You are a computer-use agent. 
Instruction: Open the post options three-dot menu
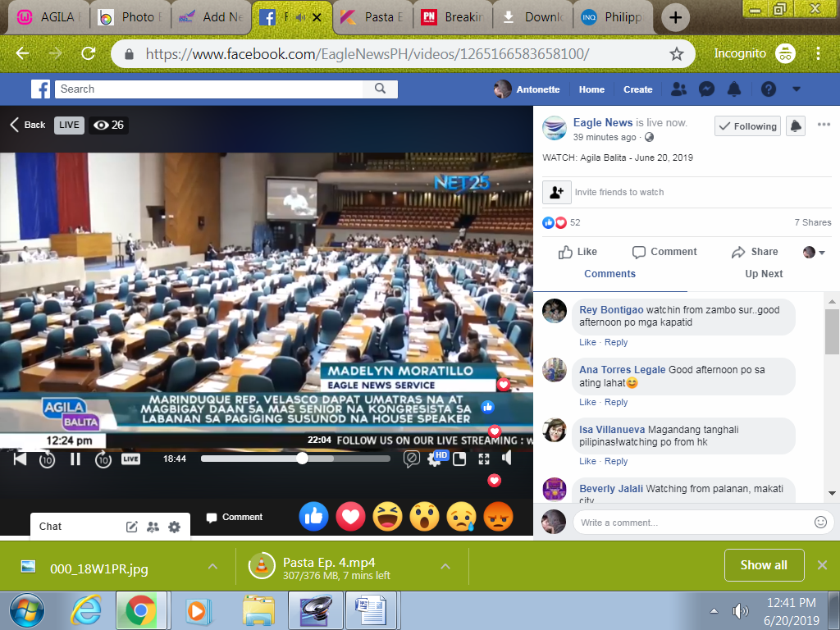[824, 125]
